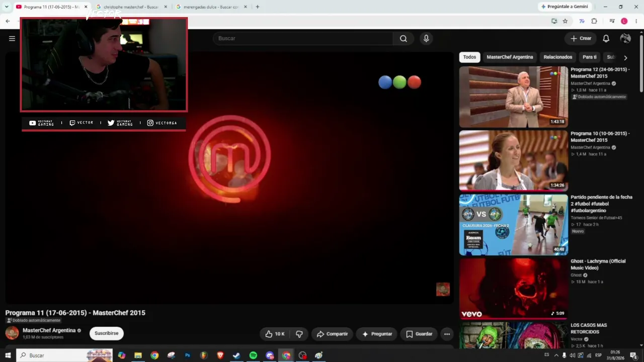Screen dimensions: 644x362
Task: Open Photoshop from the taskbar
Action: tap(188, 355)
